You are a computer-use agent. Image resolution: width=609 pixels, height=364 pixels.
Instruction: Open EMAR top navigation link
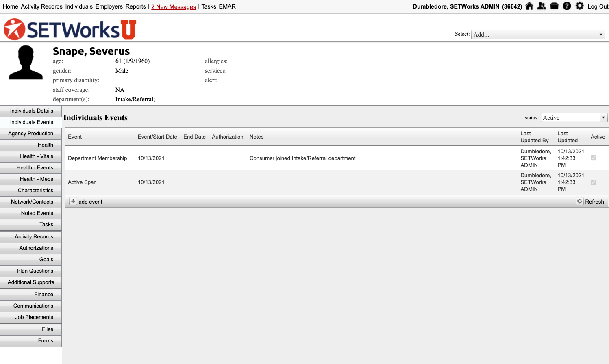point(227,6)
